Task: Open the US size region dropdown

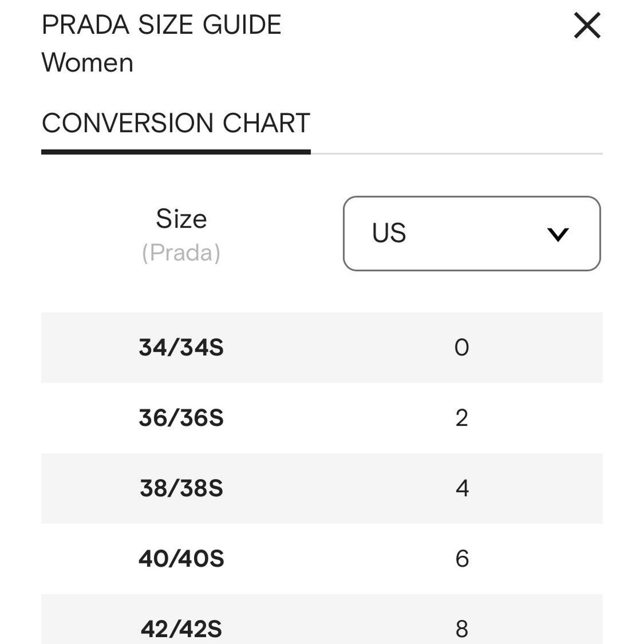Action: point(472,233)
